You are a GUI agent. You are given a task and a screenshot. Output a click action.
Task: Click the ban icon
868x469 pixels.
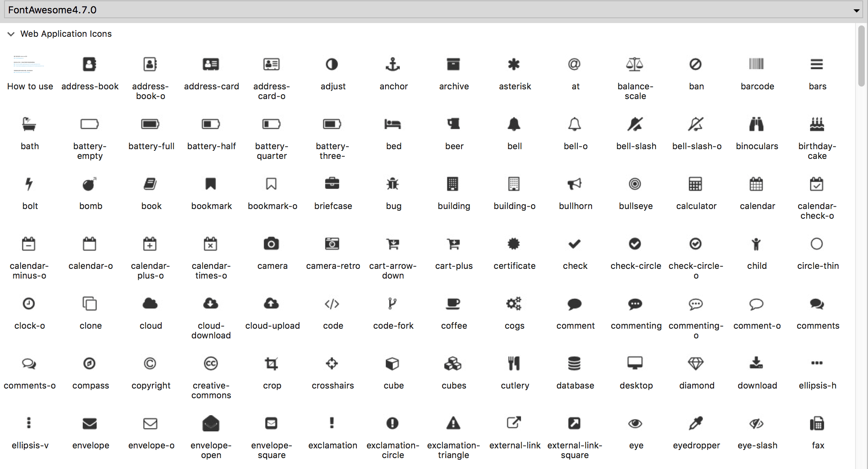[695, 64]
